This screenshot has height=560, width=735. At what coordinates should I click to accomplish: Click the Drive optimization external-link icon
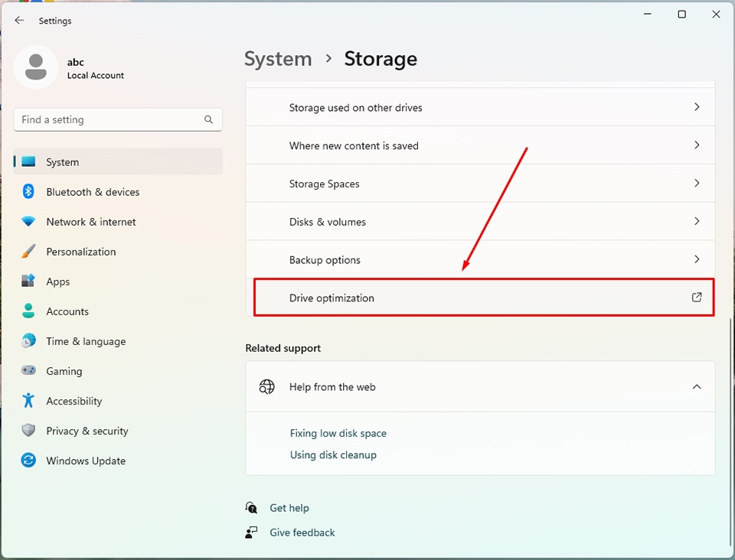point(697,298)
